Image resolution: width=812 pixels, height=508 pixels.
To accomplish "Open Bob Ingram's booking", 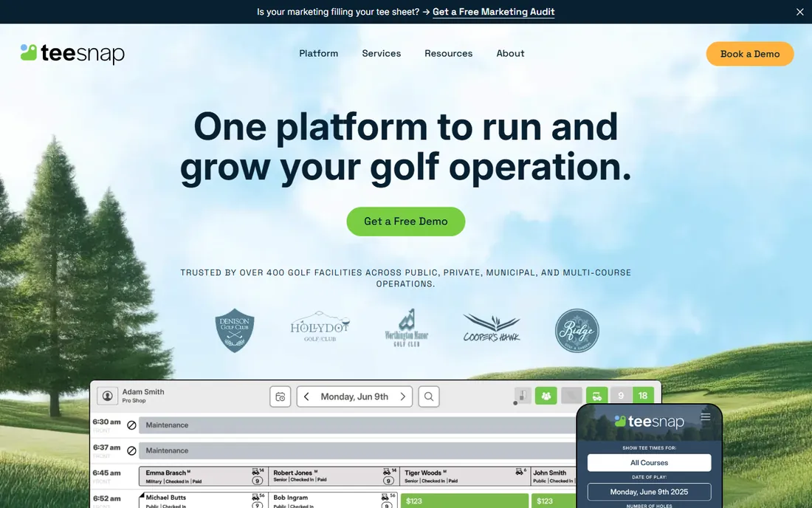I will tap(334, 500).
